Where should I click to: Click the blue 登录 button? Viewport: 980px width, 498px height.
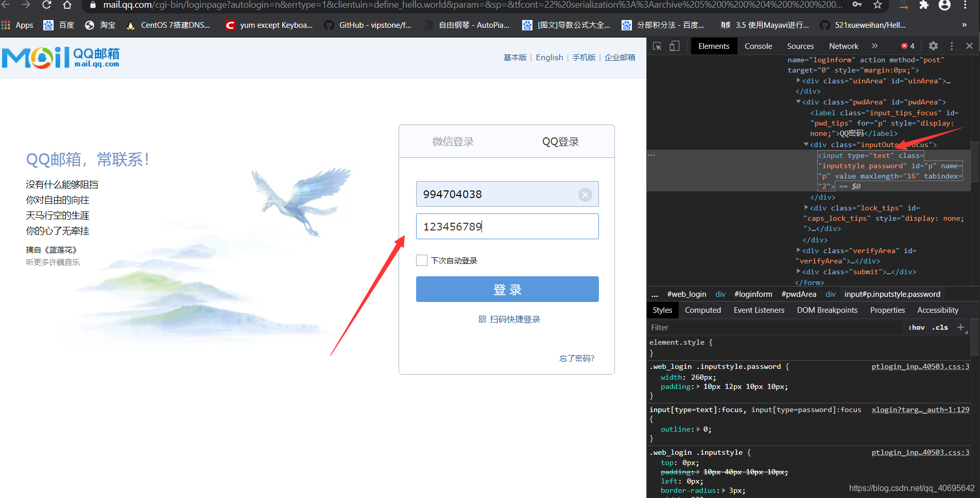[507, 289]
